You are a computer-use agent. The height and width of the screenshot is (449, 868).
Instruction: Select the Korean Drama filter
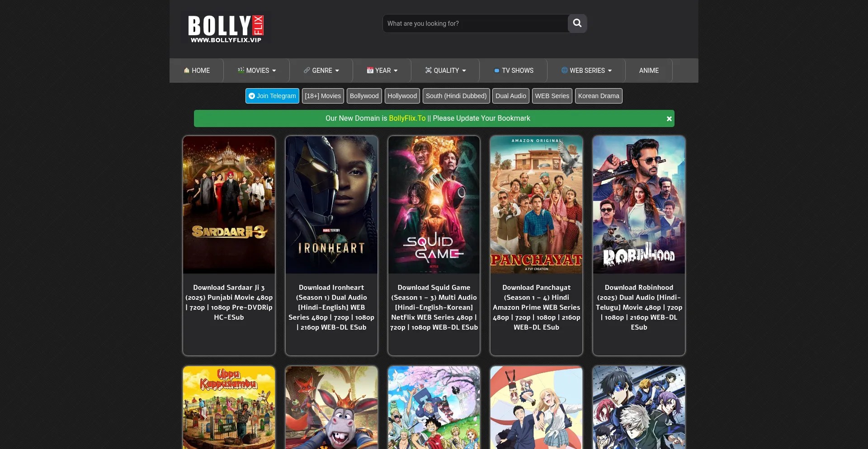(x=599, y=96)
